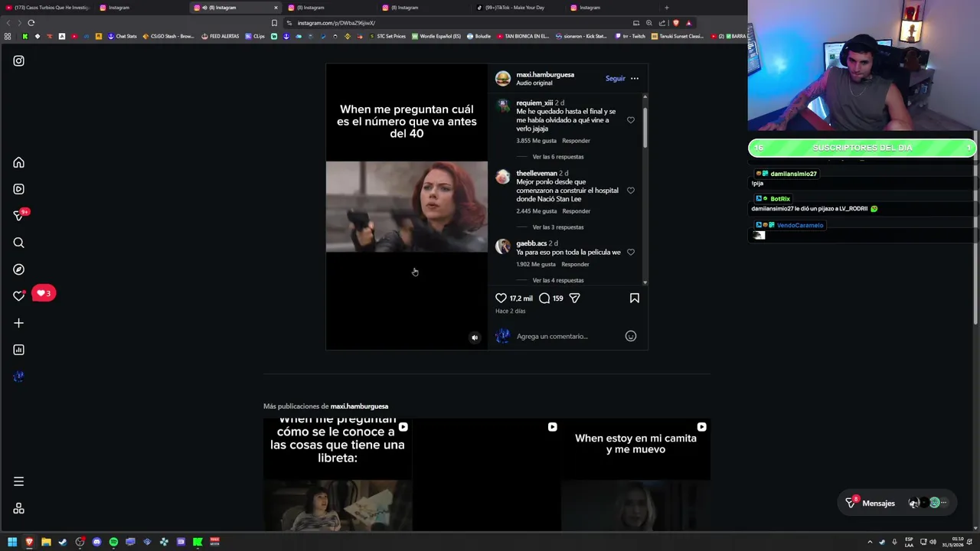Bookmark this page icon in address bar
This screenshot has width=980, height=551.
click(x=274, y=23)
